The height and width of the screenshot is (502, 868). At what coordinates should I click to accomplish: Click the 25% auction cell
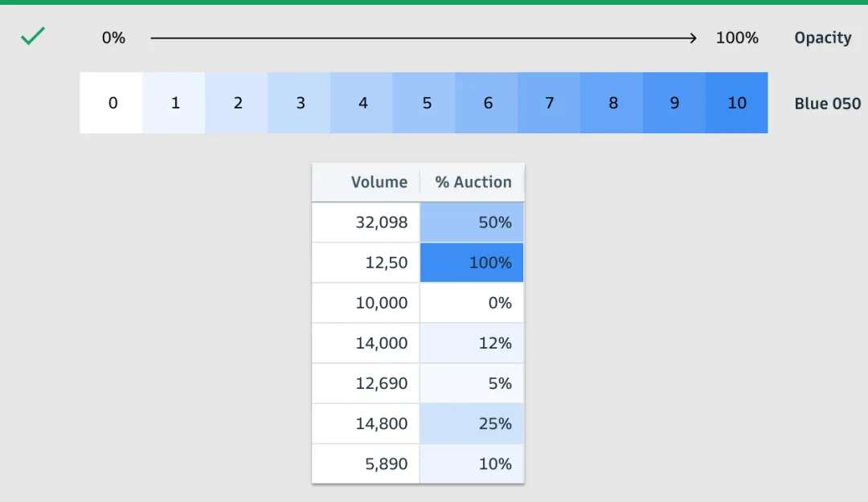point(472,423)
